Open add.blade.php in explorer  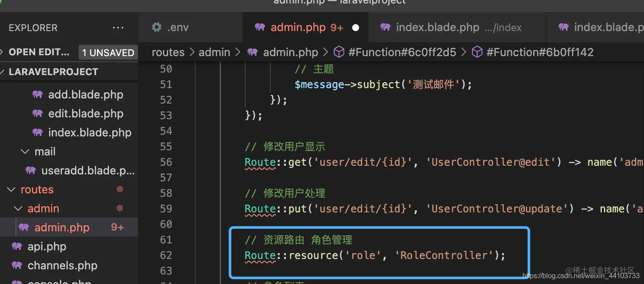tap(86, 95)
